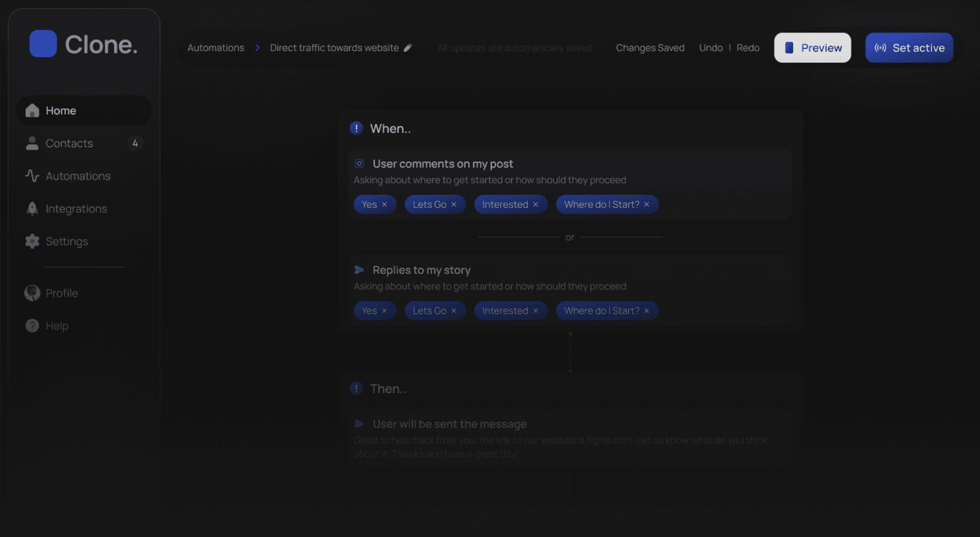Click the exclamation icon next to When
This screenshot has width=980, height=537.
pyautogui.click(x=356, y=128)
